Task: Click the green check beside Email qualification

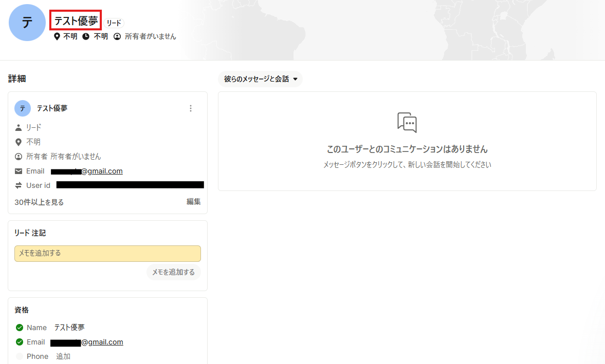Action: (20, 342)
